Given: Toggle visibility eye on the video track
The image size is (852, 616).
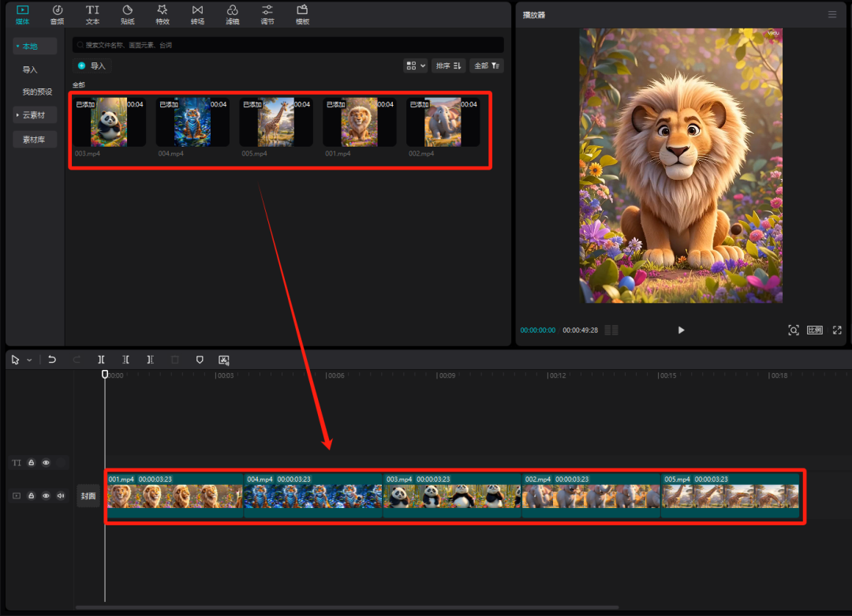Looking at the screenshot, I should [46, 496].
